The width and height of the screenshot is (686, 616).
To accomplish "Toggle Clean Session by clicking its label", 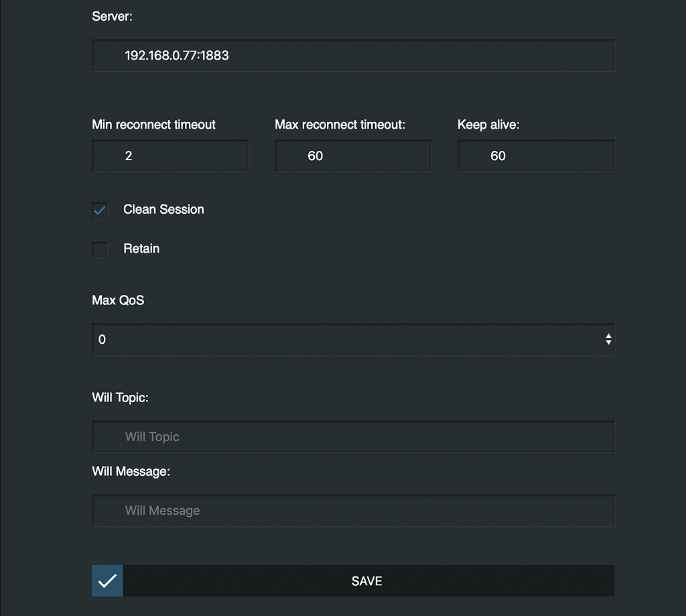I will (x=163, y=209).
